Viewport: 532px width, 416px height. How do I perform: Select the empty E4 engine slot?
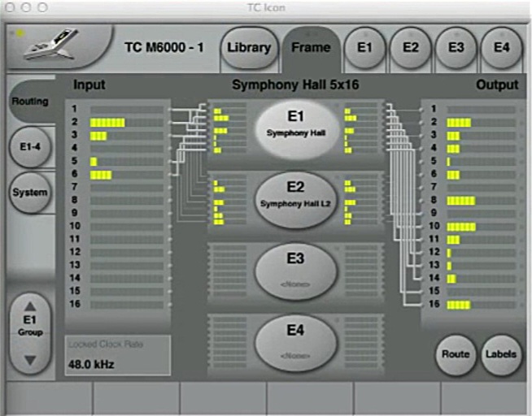point(295,340)
